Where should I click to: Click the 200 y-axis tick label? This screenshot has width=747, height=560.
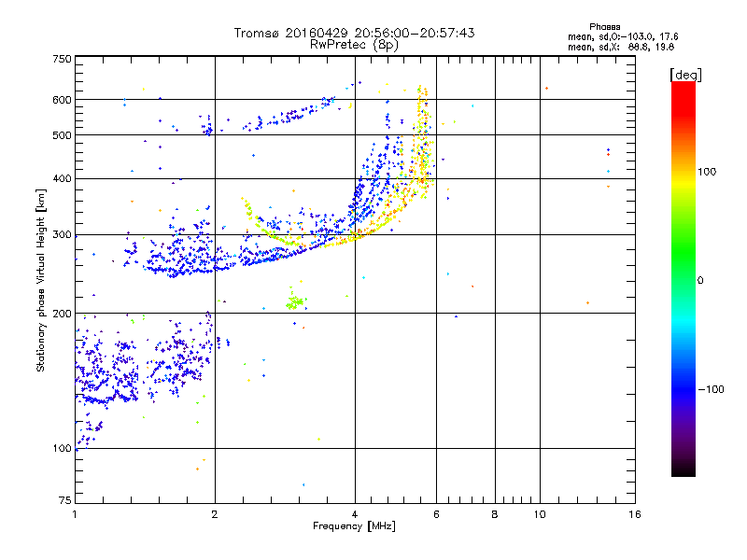click(62, 314)
